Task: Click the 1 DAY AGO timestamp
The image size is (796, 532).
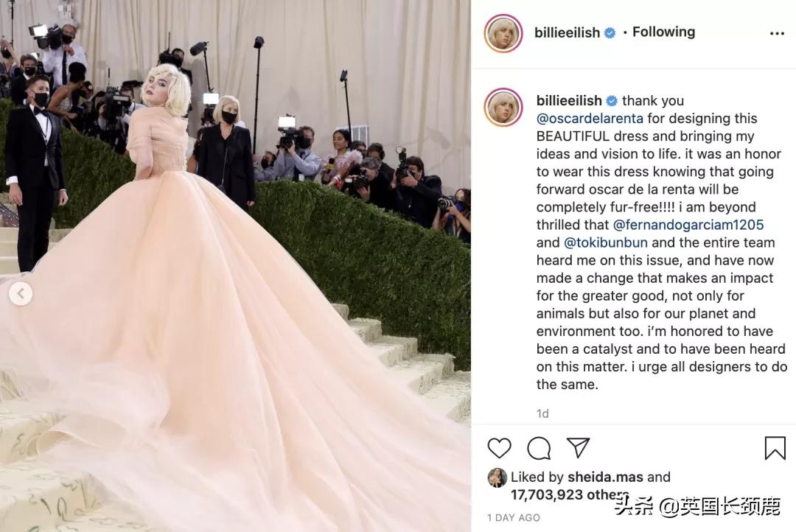Action: click(x=513, y=518)
